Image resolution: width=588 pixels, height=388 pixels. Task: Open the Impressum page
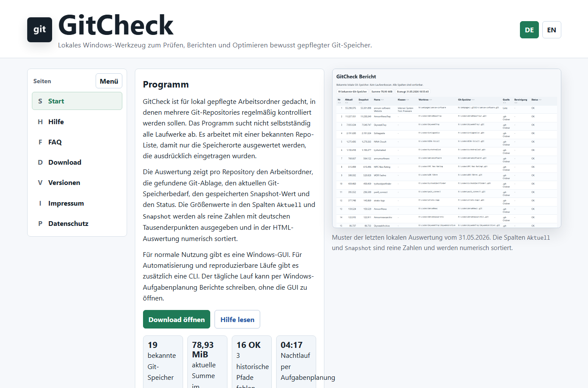pos(77,203)
